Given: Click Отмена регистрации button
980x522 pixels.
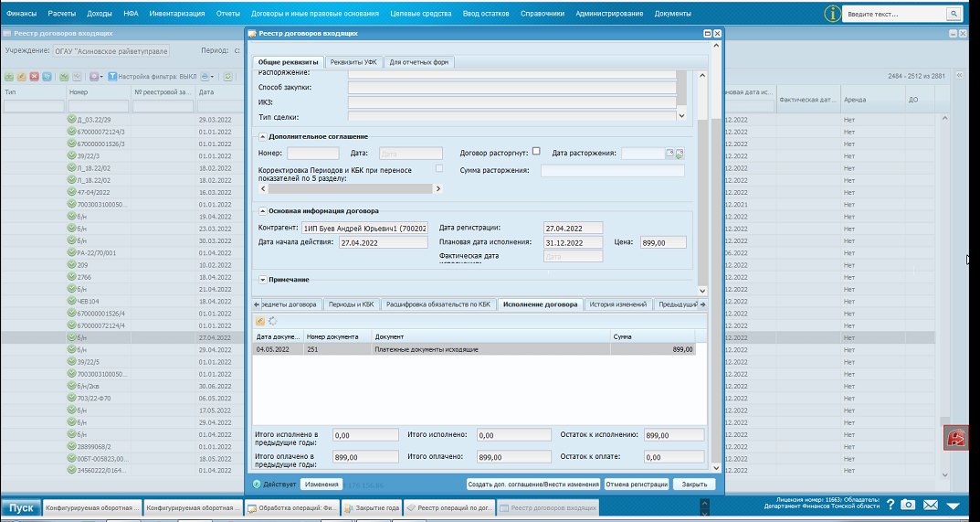Looking at the screenshot, I should (x=637, y=484).
